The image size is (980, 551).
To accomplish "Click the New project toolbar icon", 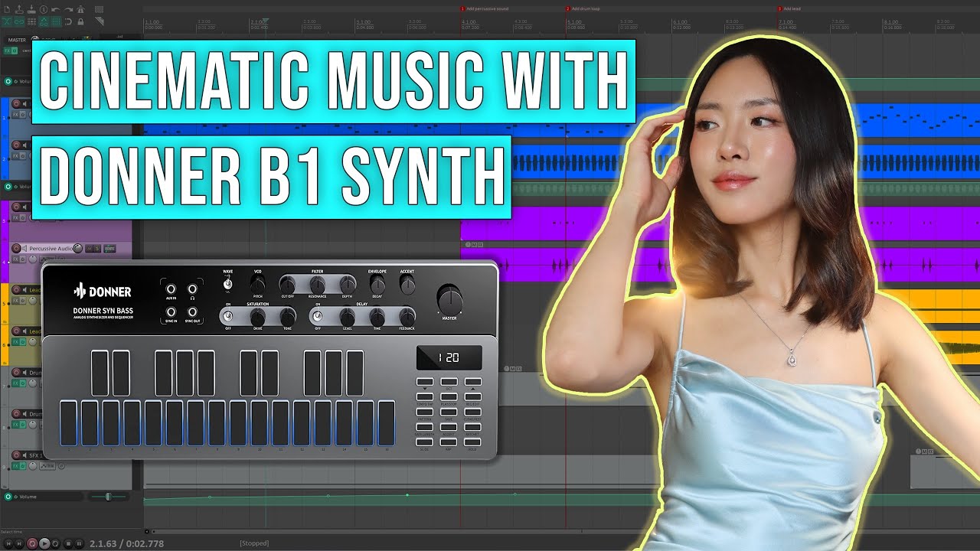I will (x=7, y=9).
